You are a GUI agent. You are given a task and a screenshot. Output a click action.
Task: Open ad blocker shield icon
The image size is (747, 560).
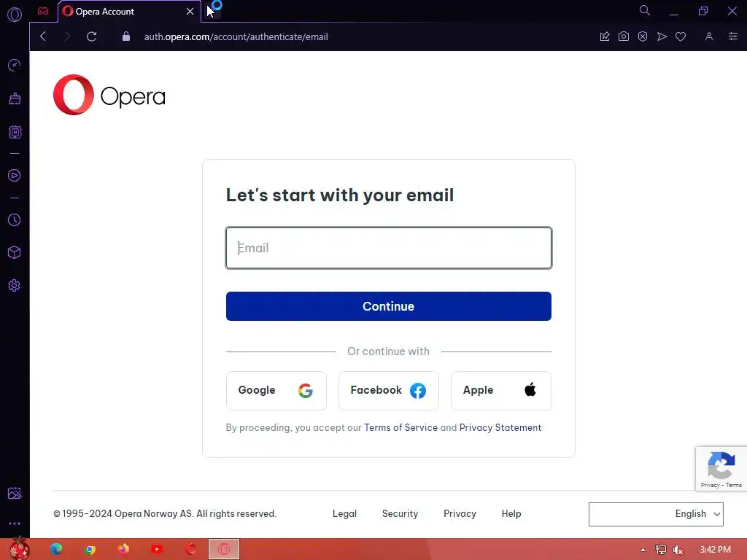643,36
